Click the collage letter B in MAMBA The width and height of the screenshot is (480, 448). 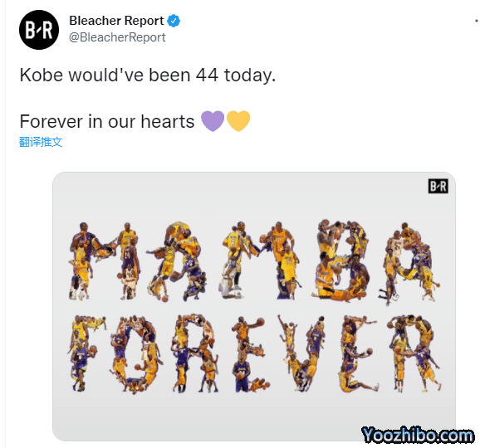[340, 261]
